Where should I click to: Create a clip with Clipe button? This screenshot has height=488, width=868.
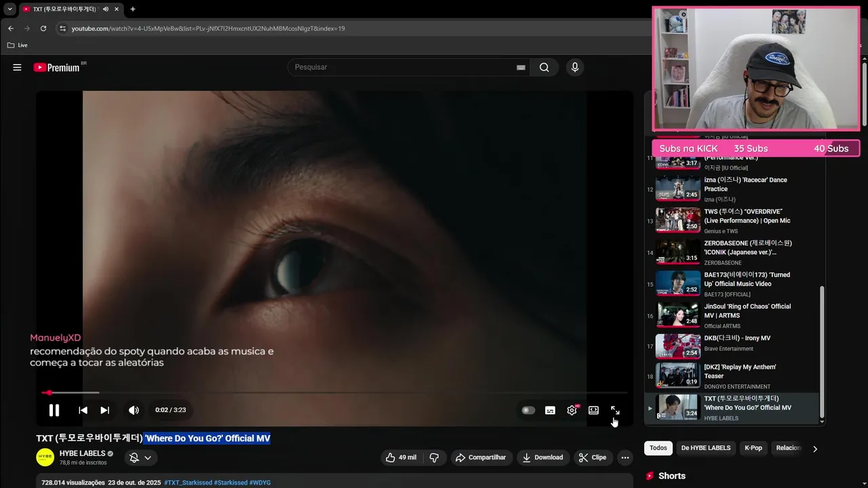592,457
